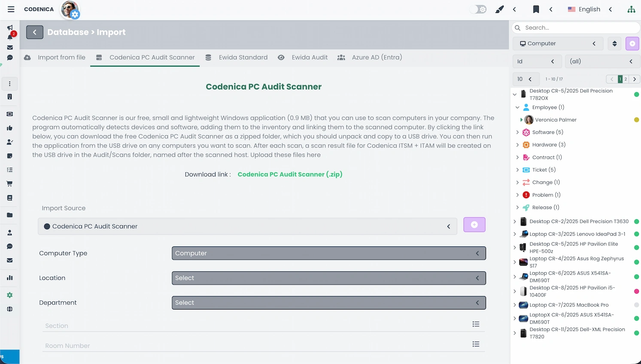641x364 pixels.
Task: Click the green org-chart icon top right
Action: [631, 9]
